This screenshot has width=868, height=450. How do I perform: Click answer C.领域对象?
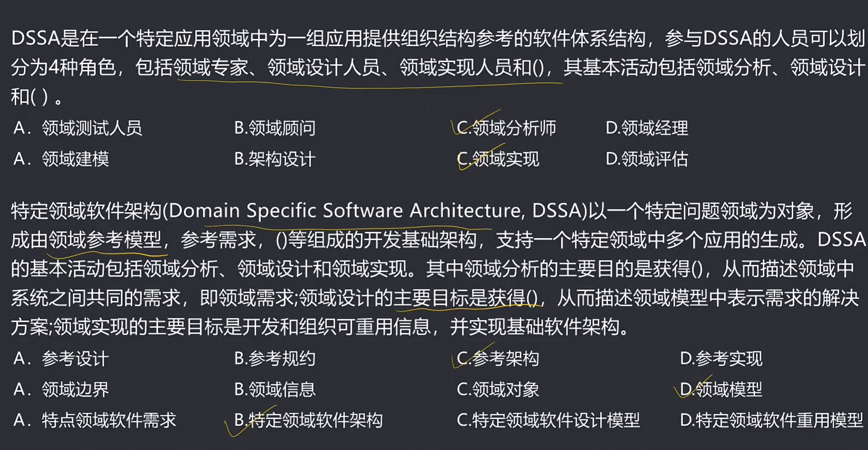point(498,389)
